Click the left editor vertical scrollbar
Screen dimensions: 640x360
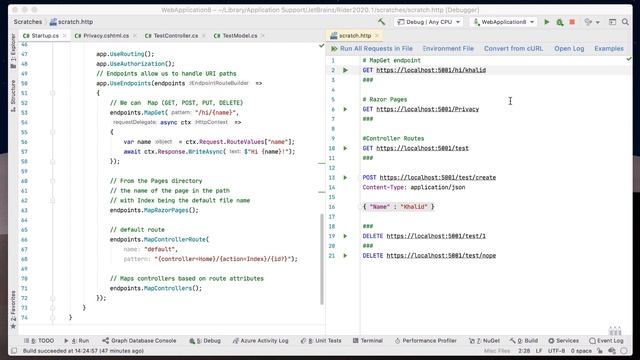click(322, 259)
